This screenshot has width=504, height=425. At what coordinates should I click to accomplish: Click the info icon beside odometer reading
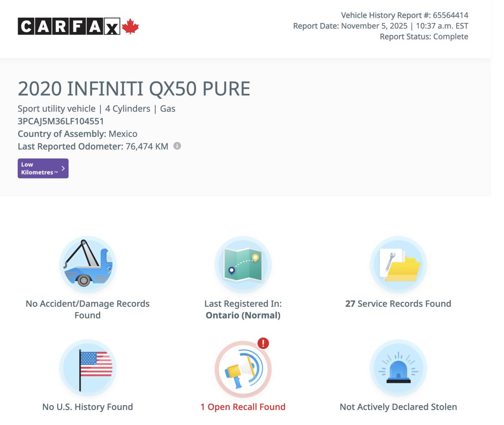(177, 146)
